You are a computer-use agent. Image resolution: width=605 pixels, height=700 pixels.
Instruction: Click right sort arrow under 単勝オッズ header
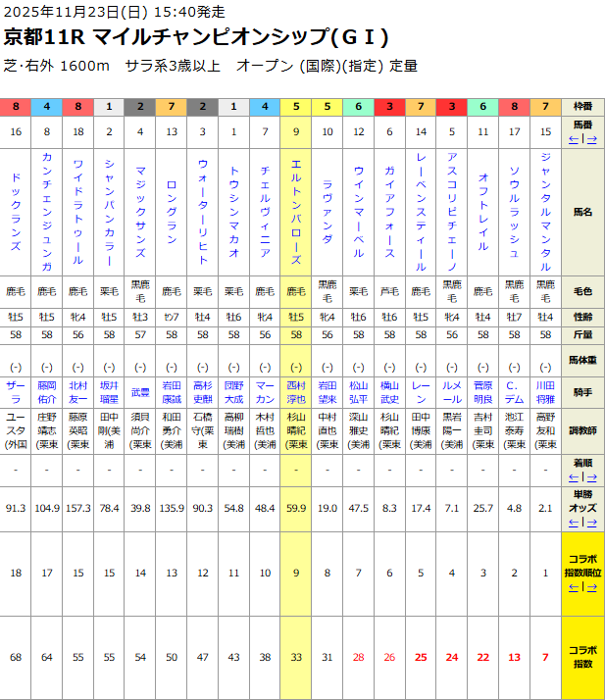click(594, 522)
